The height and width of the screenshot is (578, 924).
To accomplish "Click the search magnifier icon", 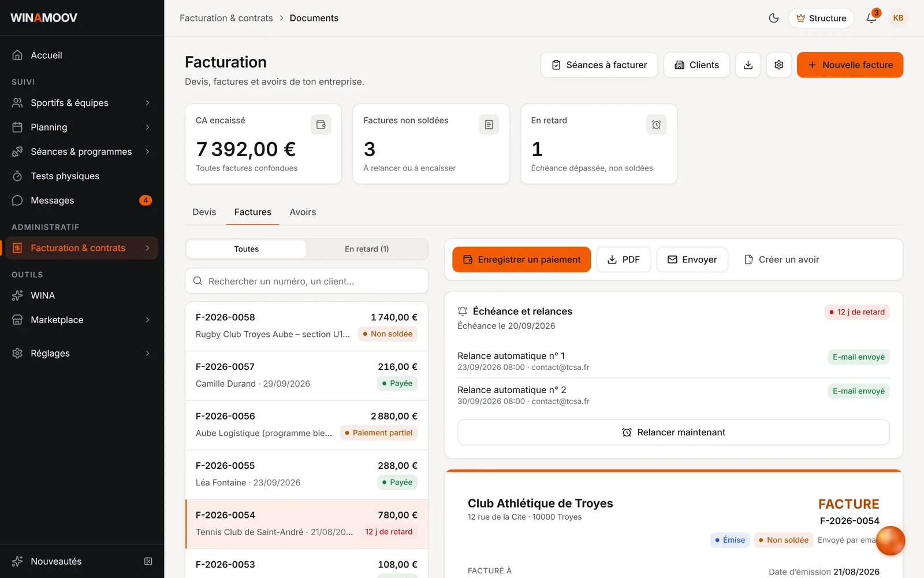I will (198, 281).
